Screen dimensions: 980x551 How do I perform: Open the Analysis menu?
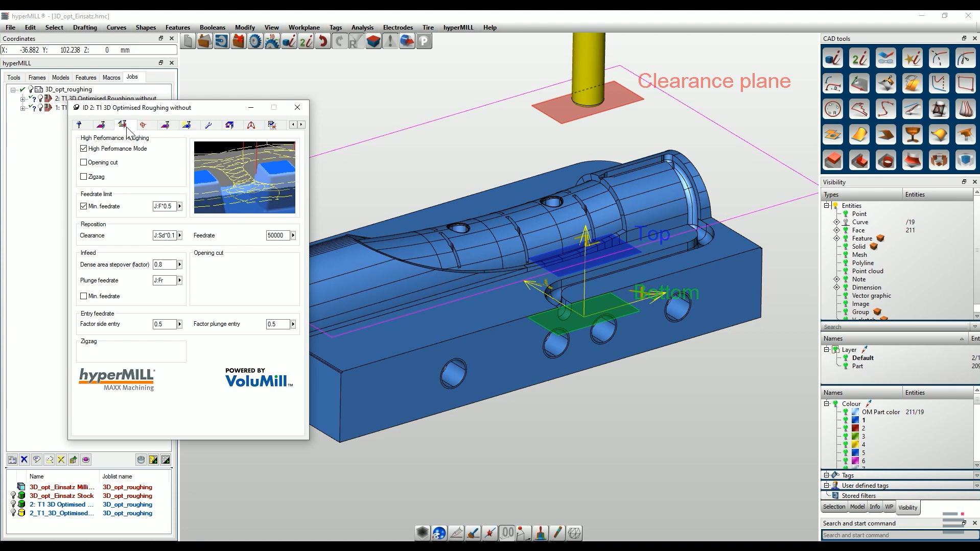(362, 28)
